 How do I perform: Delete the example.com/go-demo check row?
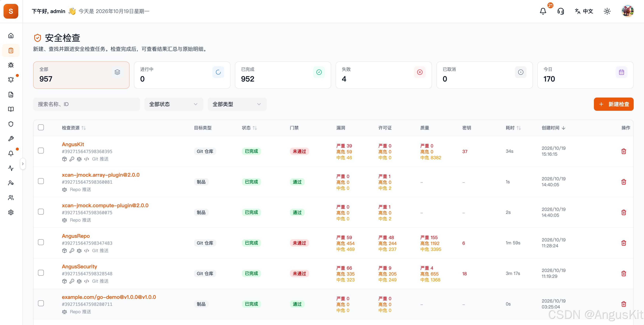(x=624, y=304)
